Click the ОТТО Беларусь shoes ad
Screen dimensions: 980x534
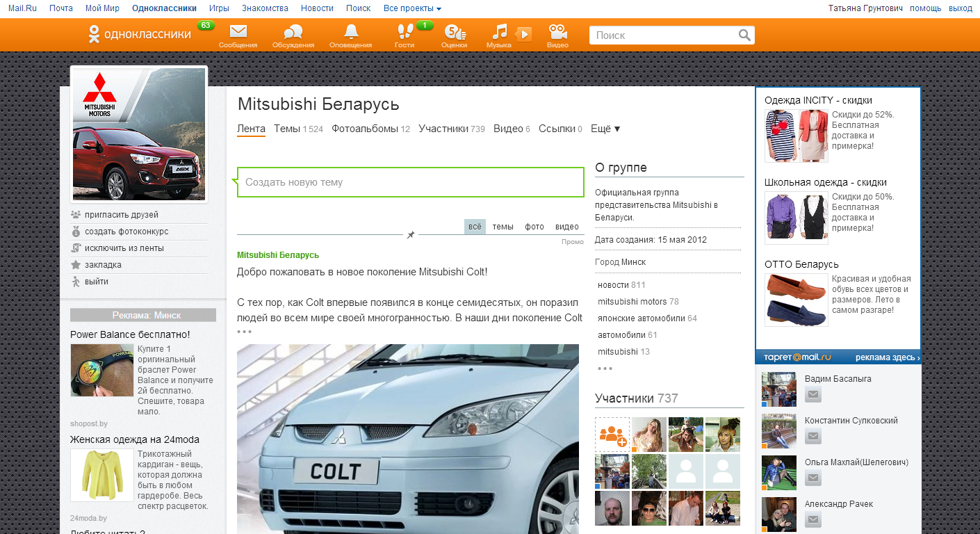tap(797, 300)
